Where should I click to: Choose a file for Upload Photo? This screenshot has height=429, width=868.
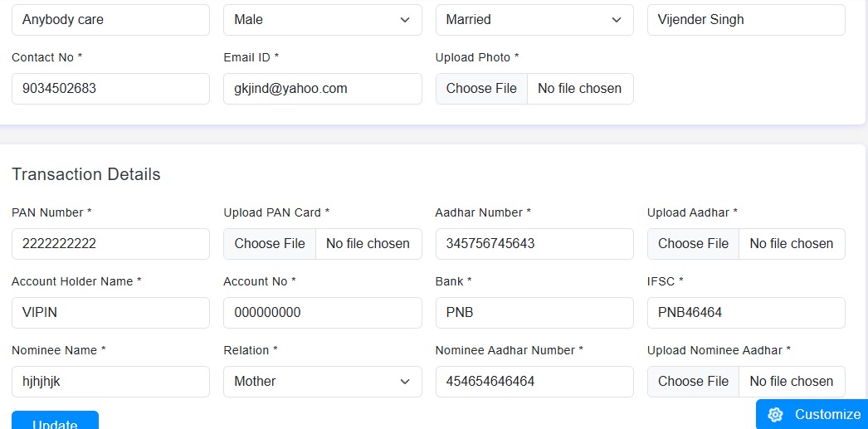coord(481,89)
